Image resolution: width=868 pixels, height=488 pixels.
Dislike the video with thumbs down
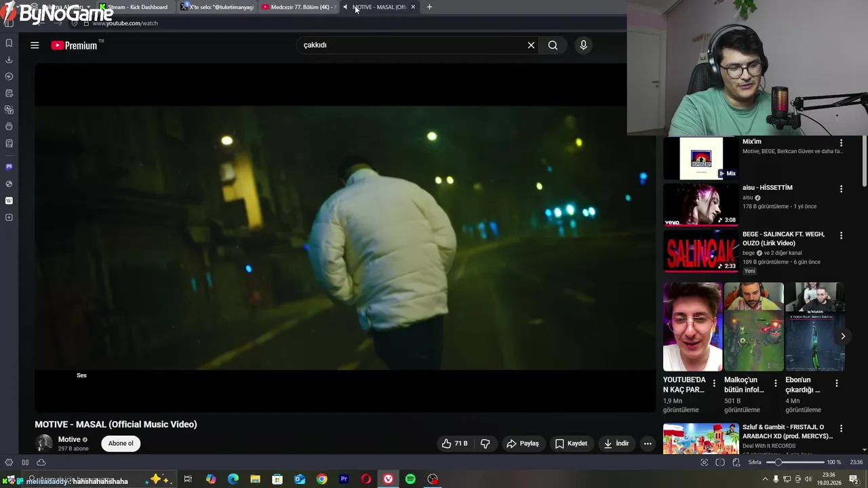tap(485, 443)
